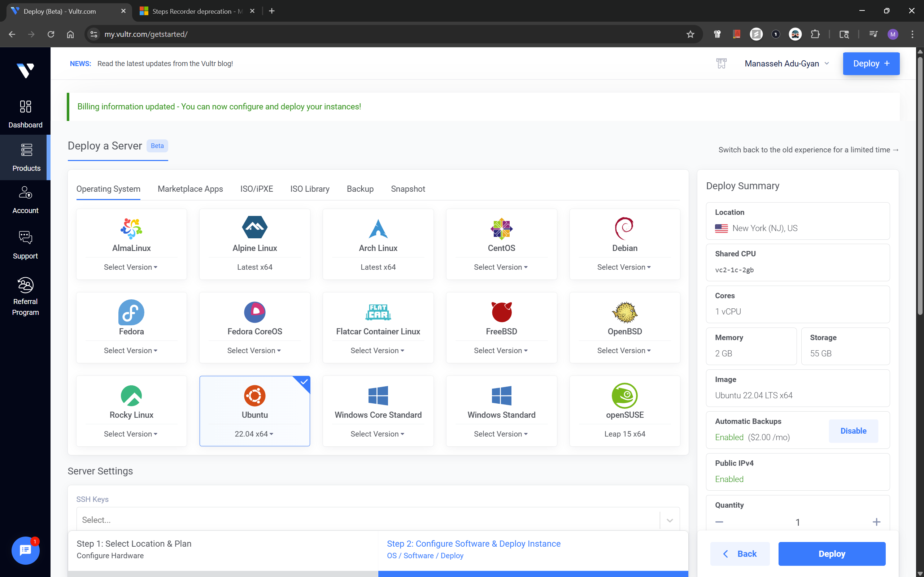The image size is (924, 577).
Task: Switch to Snapshot tab
Action: click(407, 189)
